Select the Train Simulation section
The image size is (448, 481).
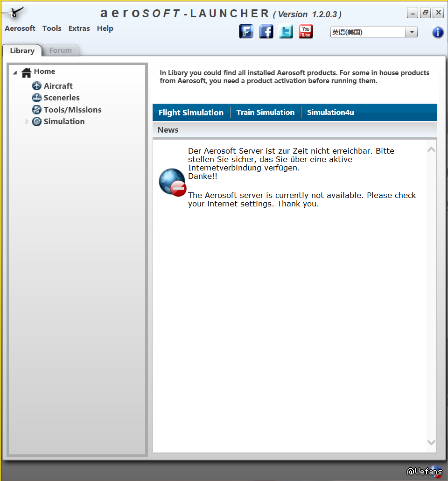click(265, 112)
